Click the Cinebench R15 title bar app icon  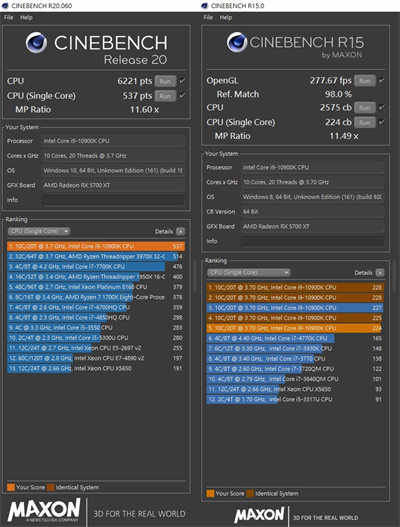[205, 5]
